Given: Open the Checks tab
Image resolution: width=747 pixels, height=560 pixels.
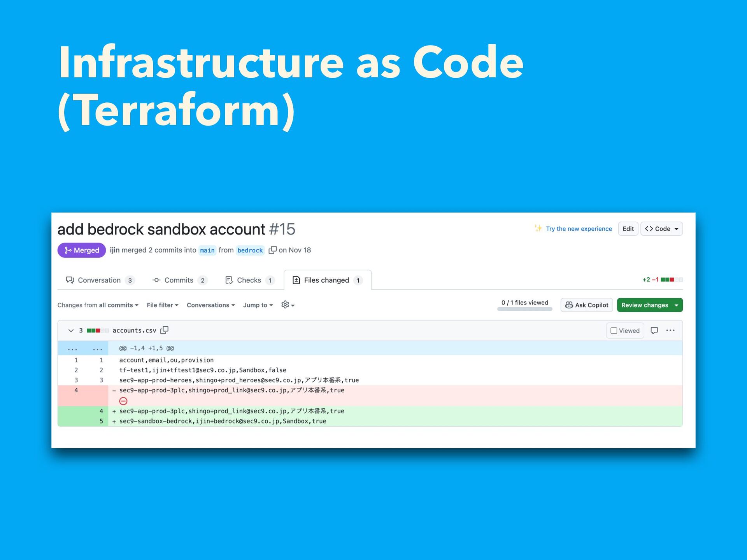Looking at the screenshot, I should 249,280.
